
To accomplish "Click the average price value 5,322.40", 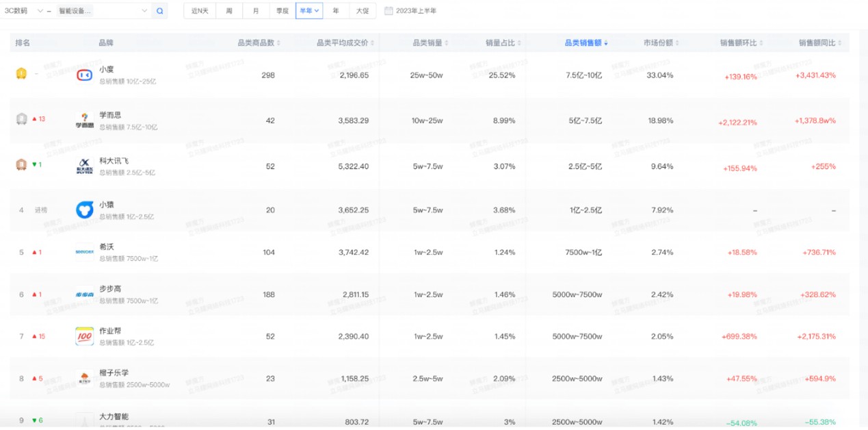I will pos(354,166).
